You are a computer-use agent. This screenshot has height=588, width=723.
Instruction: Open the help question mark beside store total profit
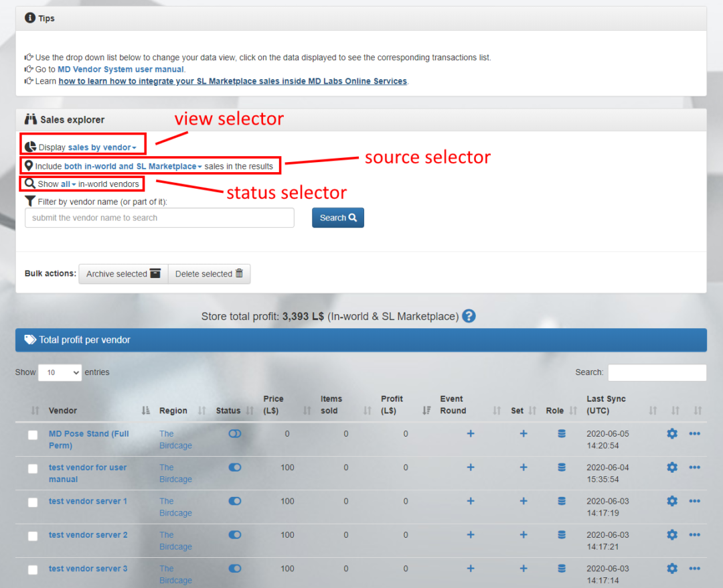click(x=469, y=316)
